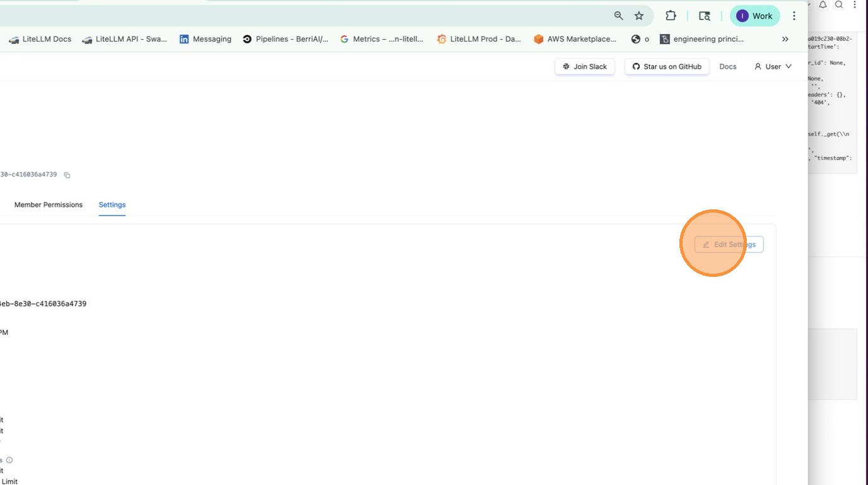Select the Settings tab
This screenshot has width=868, height=485.
(x=112, y=205)
